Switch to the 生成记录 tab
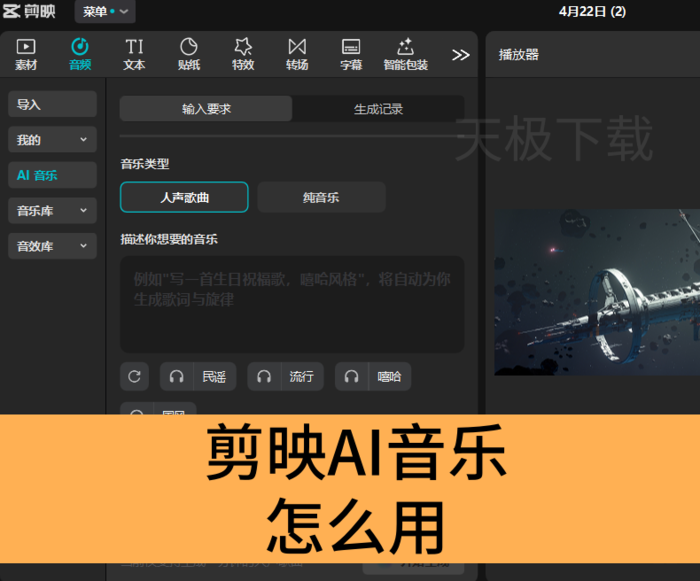 pyautogui.click(x=378, y=109)
